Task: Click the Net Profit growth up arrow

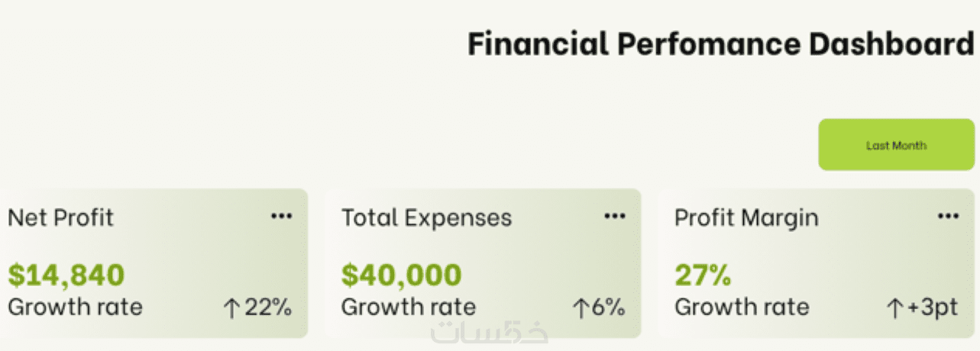Action: coord(231,308)
